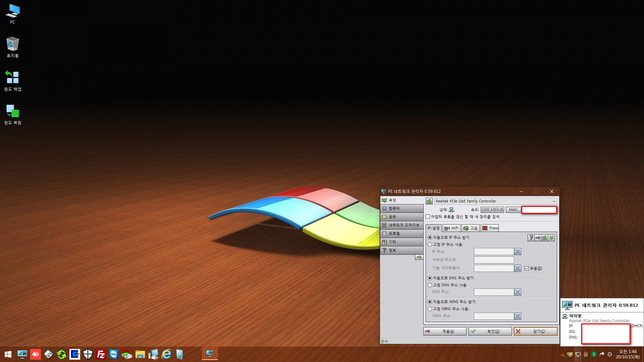Click the red-green triangle tray icon
Screen dimensions: 644x362
click(562, 355)
